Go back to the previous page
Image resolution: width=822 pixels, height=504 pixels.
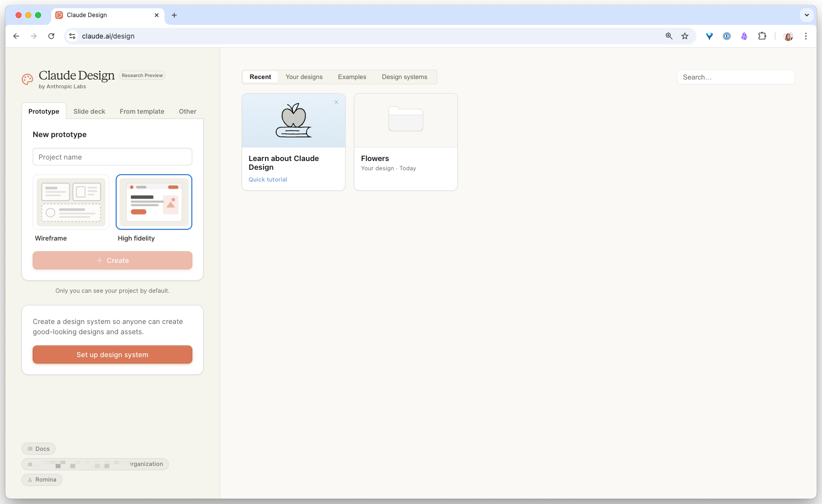tap(16, 36)
